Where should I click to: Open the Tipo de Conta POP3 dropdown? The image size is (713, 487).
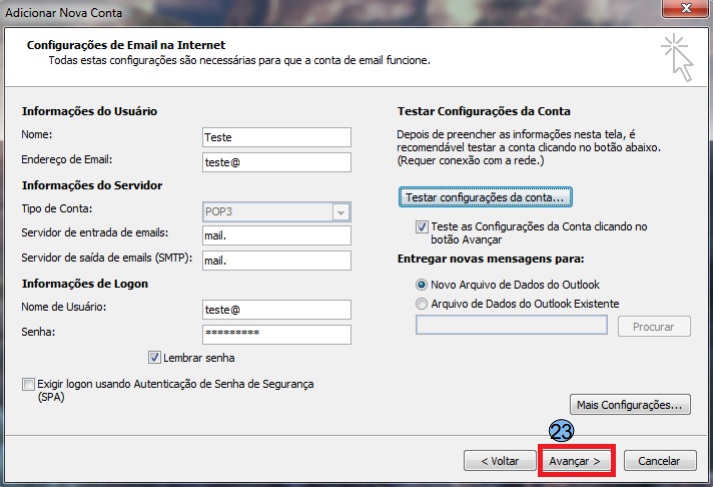point(342,211)
